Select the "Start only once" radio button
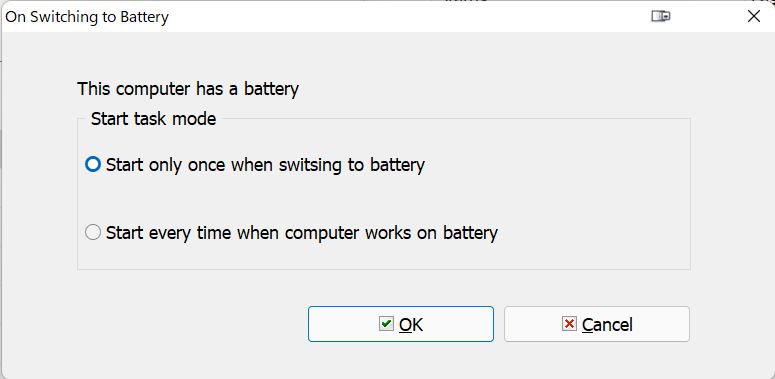Viewport: 775px width, 379px height. pos(93,165)
